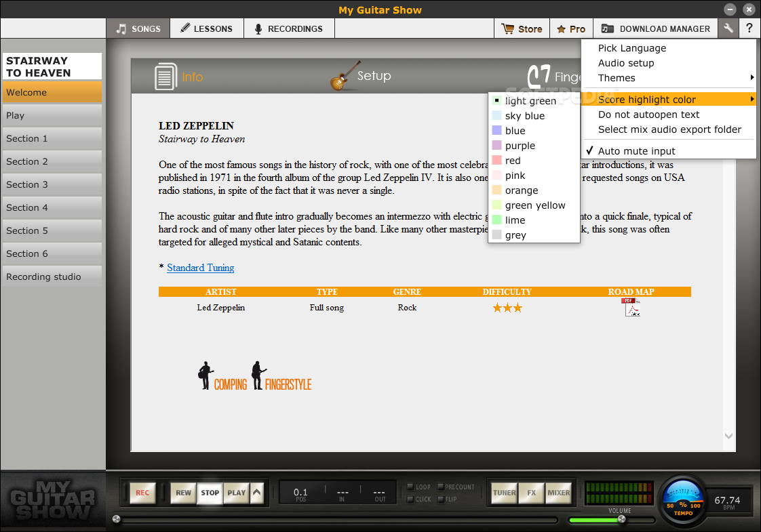Image resolution: width=761 pixels, height=532 pixels.
Task: Switch to the LESSONS tab
Action: 207,28
